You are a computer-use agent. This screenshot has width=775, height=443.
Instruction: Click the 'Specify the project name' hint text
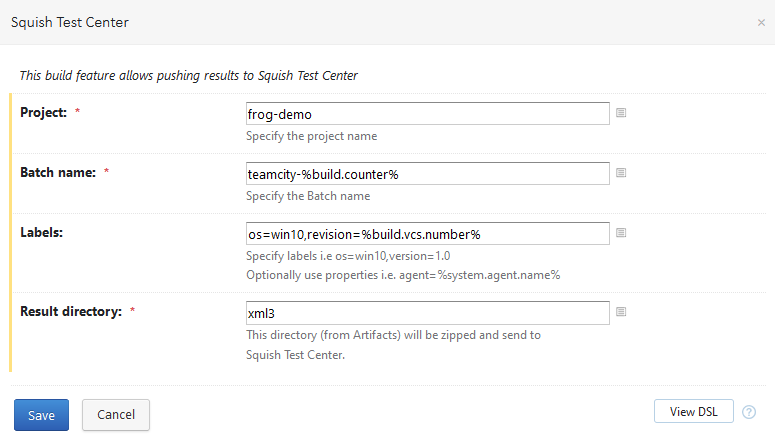[311, 136]
